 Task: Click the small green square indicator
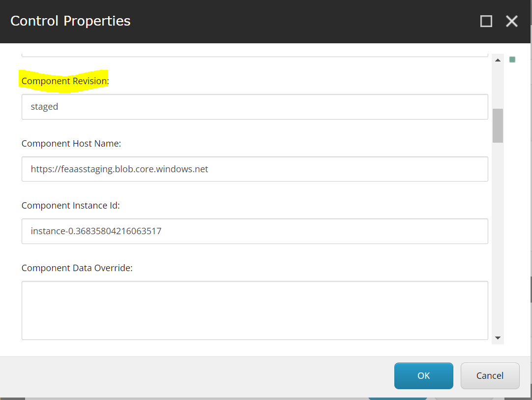[512, 60]
